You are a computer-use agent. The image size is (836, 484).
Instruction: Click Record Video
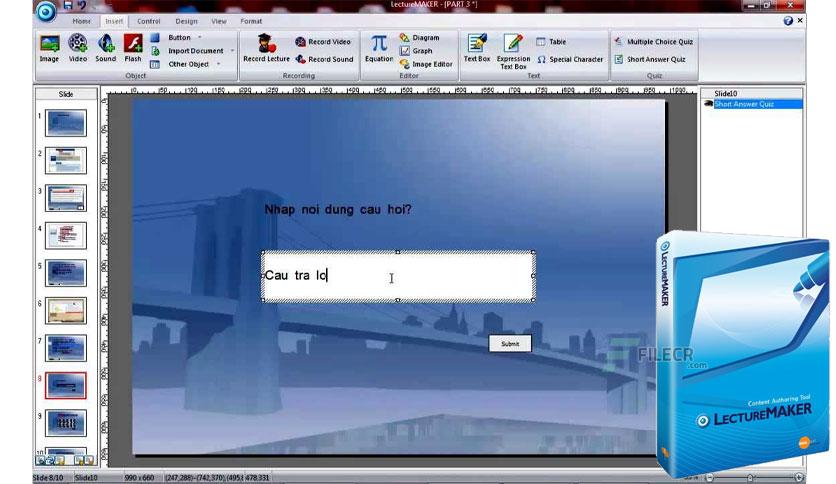(x=323, y=42)
